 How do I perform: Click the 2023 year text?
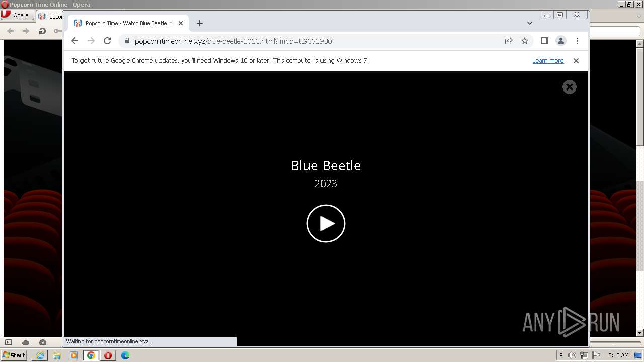pos(326,184)
